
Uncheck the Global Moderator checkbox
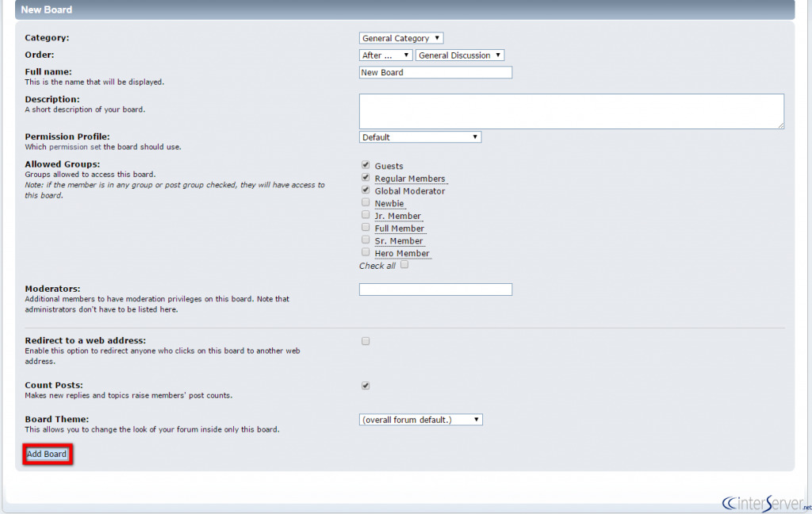point(366,190)
